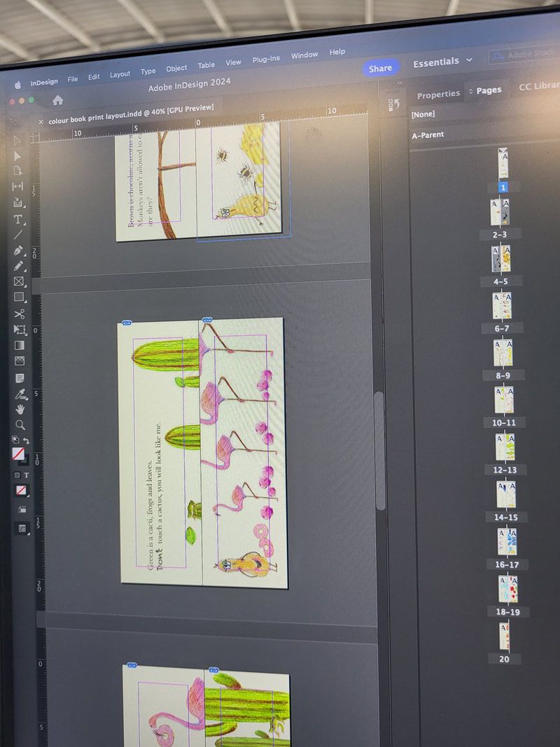Pick the Gap tool
560x747 pixels.
17,186
